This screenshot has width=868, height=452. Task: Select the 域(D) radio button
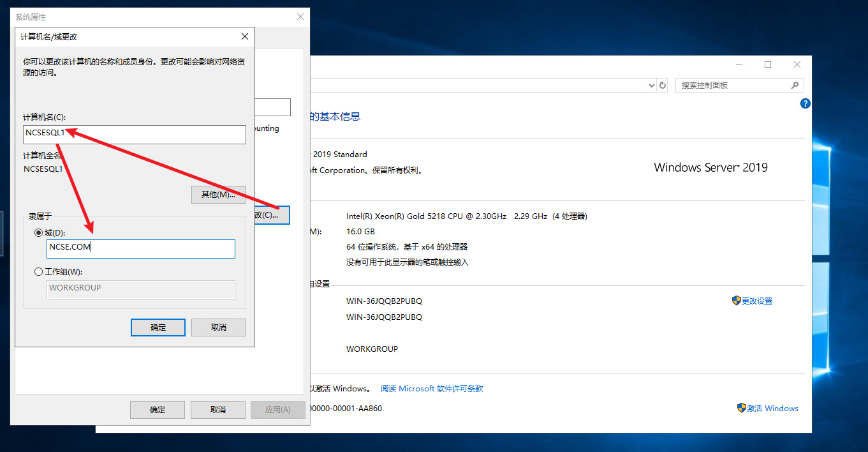39,233
